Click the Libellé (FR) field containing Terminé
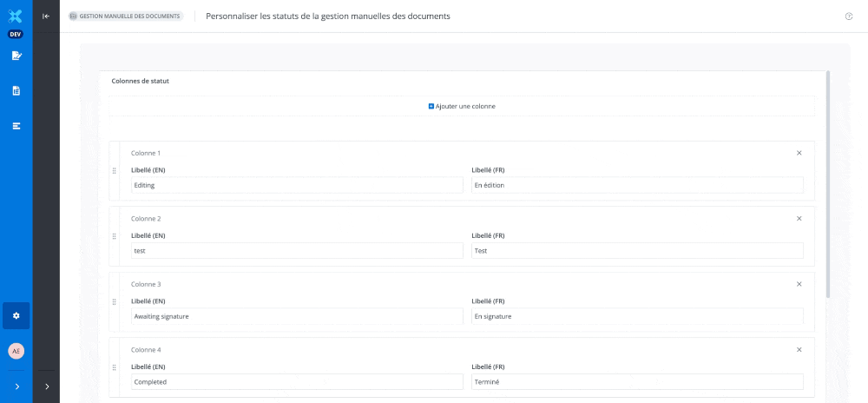 pyautogui.click(x=637, y=382)
